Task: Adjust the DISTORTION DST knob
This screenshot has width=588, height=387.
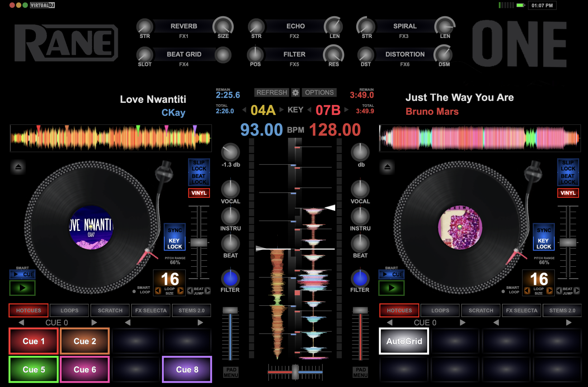Action: (x=366, y=55)
